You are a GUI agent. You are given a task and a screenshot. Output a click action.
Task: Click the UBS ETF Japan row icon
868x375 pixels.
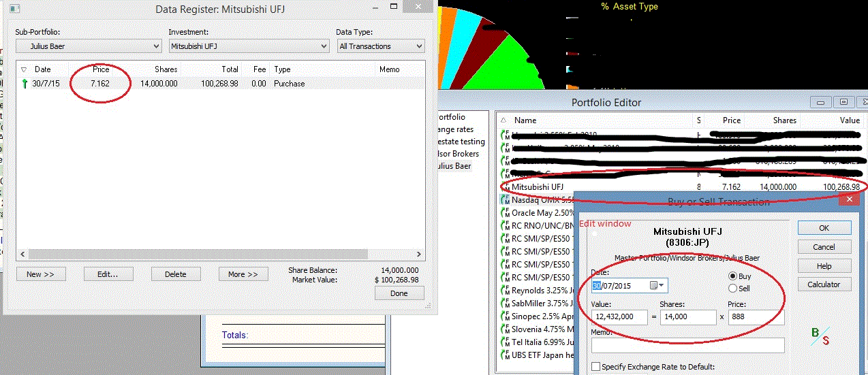tap(506, 355)
